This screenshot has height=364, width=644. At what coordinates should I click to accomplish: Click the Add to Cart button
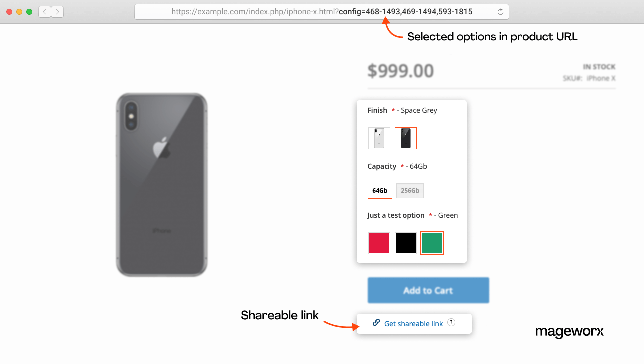pyautogui.click(x=428, y=290)
